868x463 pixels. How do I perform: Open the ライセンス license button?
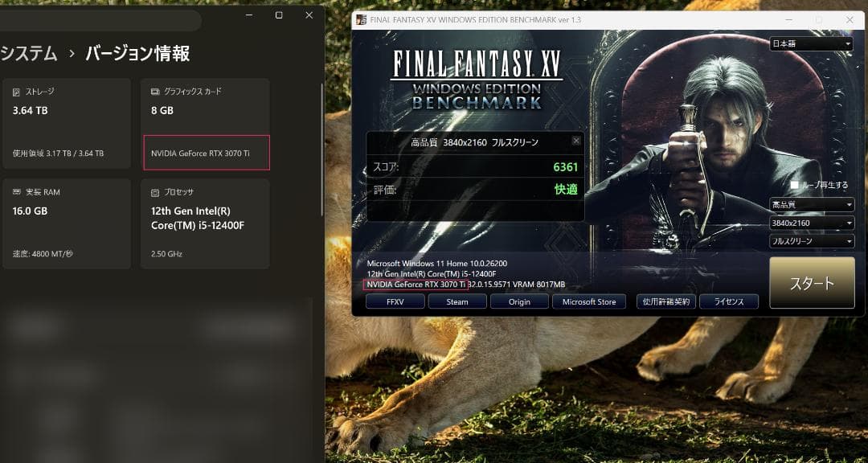pyautogui.click(x=728, y=301)
